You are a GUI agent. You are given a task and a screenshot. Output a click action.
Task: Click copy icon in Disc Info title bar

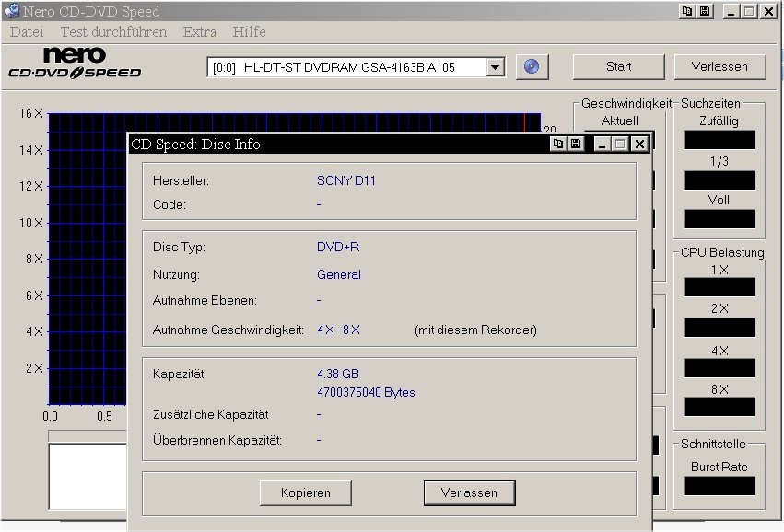(557, 144)
